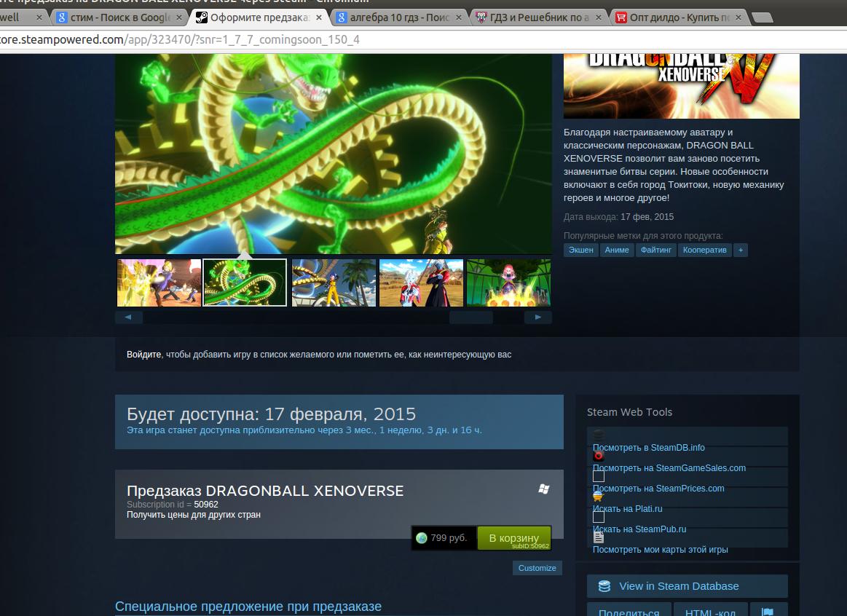Click the cart favicon on the 'Опт дилдо' tab
Image resolution: width=847 pixels, height=616 pixels.
pos(621,17)
